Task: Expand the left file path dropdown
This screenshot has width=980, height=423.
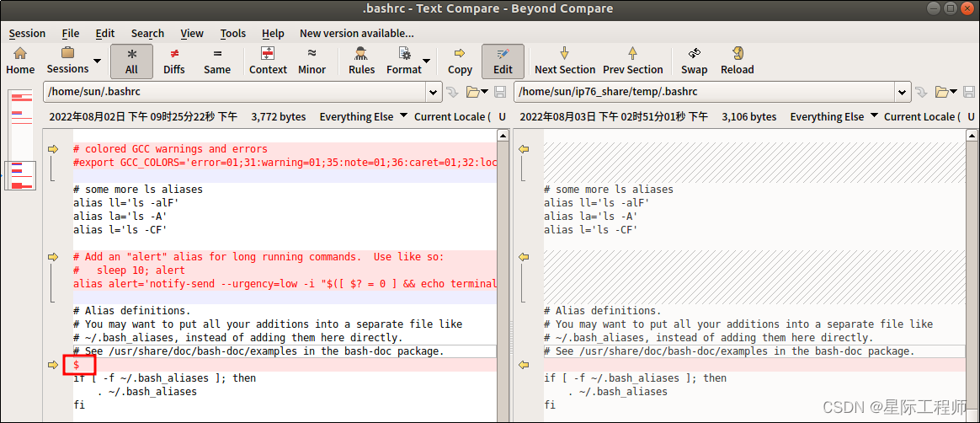Action: [x=434, y=91]
